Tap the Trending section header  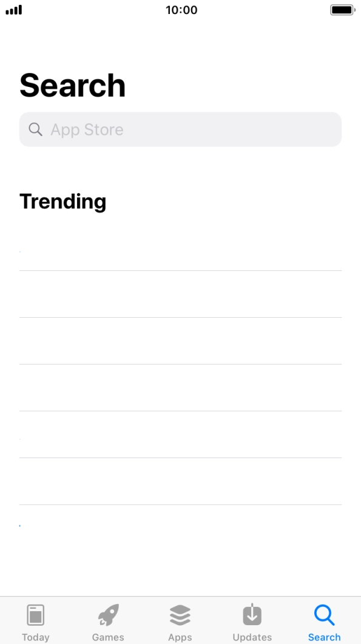pyautogui.click(x=62, y=201)
